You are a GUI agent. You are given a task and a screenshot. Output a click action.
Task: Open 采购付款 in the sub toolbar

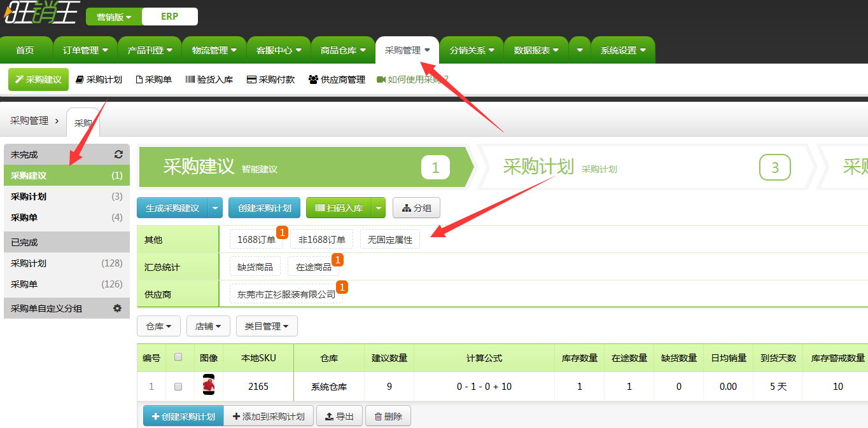270,80
